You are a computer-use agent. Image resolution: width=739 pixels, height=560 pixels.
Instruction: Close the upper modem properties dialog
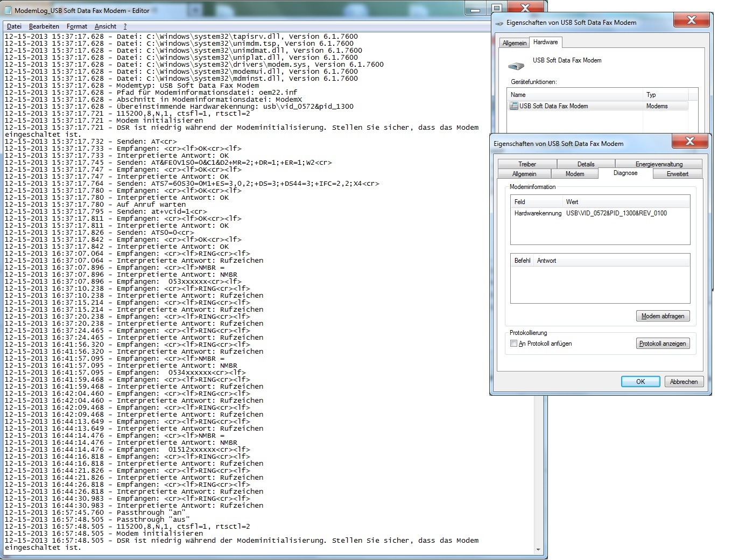(x=692, y=20)
